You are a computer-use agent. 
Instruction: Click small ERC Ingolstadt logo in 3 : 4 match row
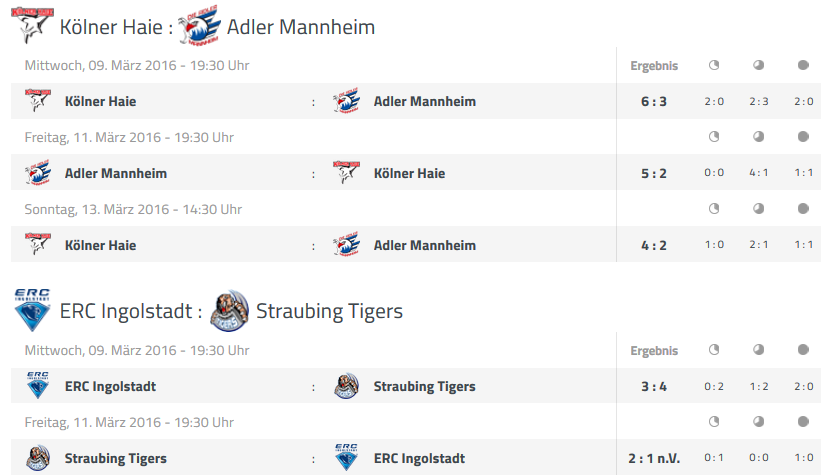[38, 385]
